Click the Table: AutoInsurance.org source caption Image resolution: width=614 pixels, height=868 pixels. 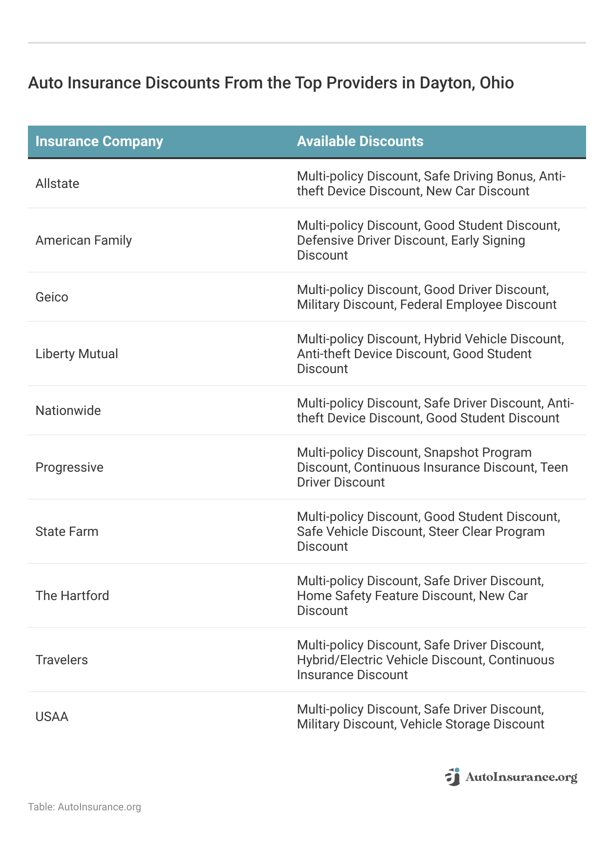(x=84, y=807)
